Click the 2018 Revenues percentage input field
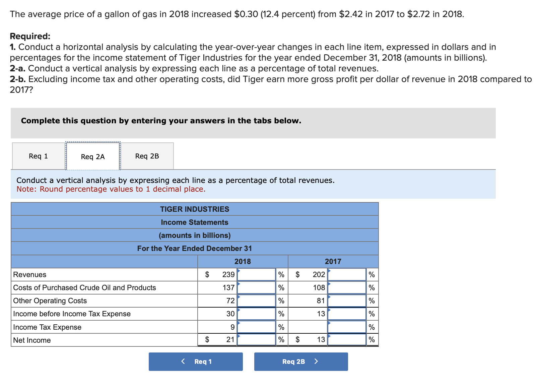Image resolution: width=540 pixels, height=392 pixels. pyautogui.click(x=256, y=274)
